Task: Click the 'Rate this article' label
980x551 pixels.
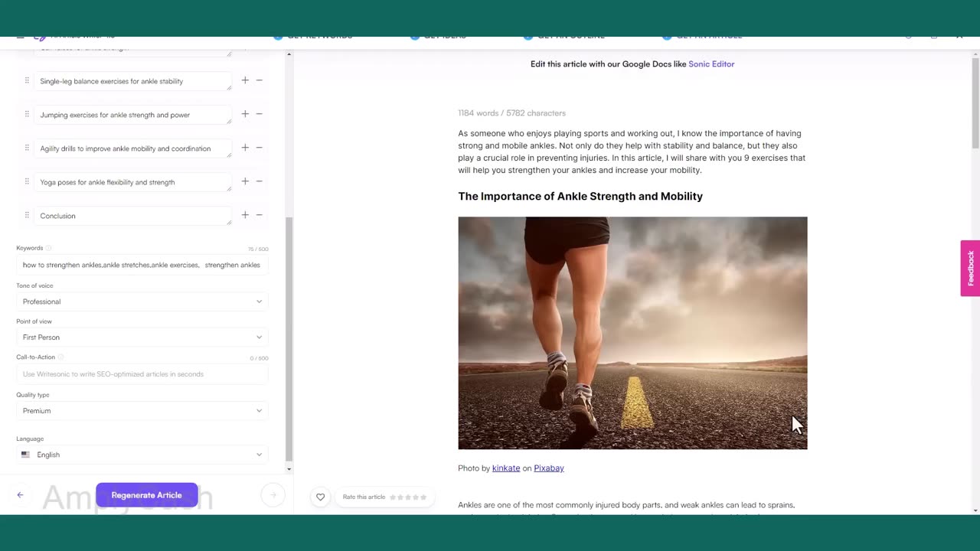Action: coord(364,497)
